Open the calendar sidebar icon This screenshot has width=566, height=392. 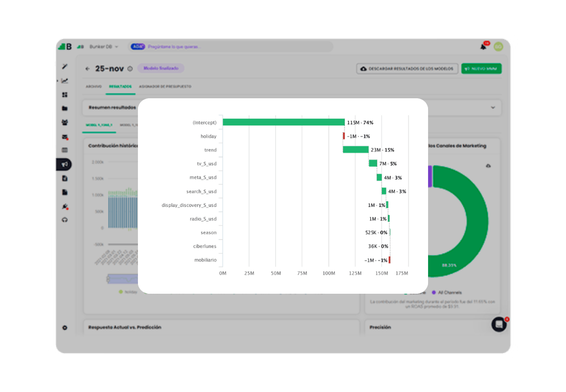(x=65, y=150)
